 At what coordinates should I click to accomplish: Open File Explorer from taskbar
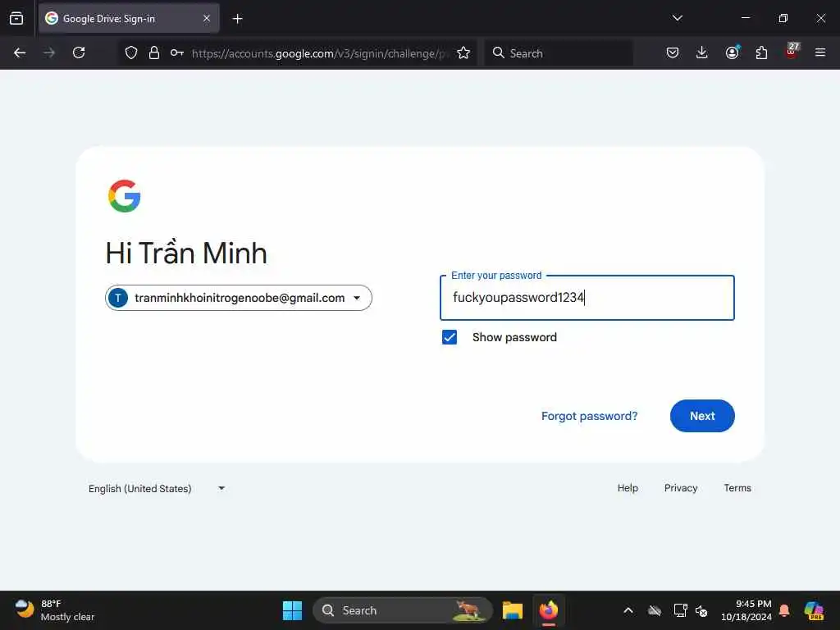pyautogui.click(x=512, y=610)
